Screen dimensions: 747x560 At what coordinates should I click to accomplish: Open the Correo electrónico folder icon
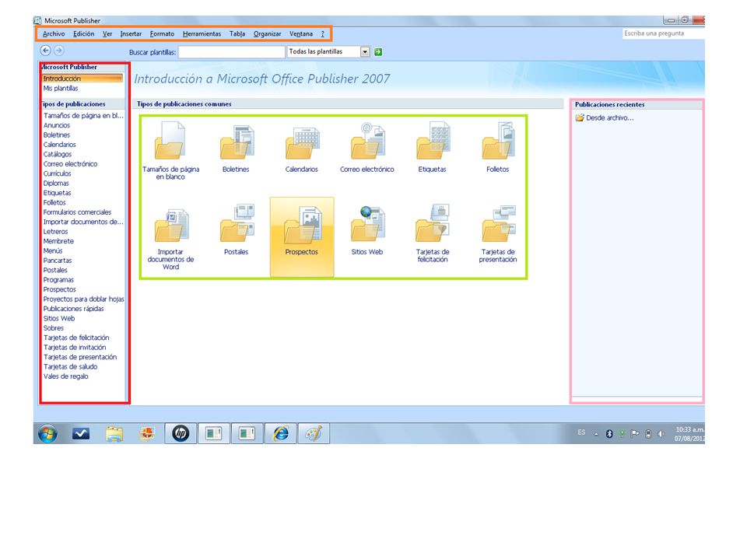pos(366,141)
